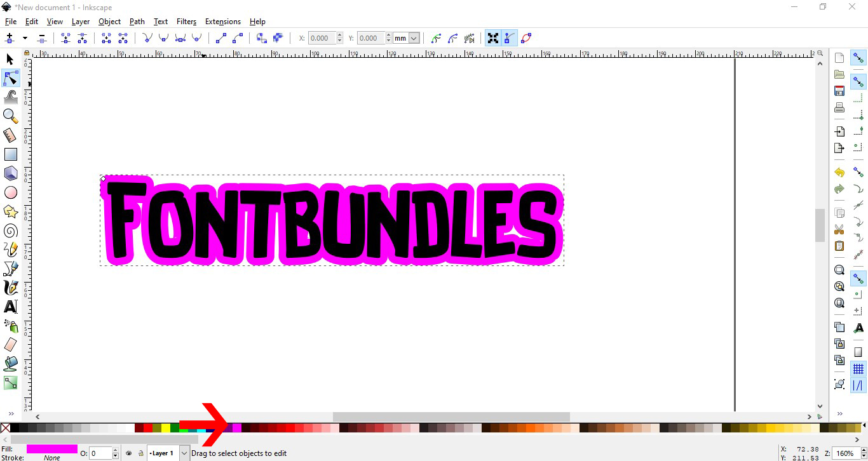Screen dimensions: 868x461
Task: Select the 3D box tool
Action: click(10, 173)
